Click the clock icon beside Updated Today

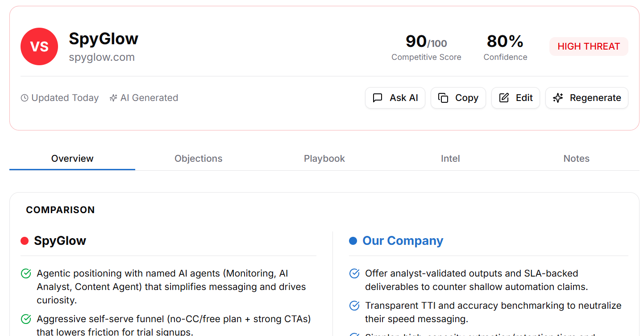point(25,98)
